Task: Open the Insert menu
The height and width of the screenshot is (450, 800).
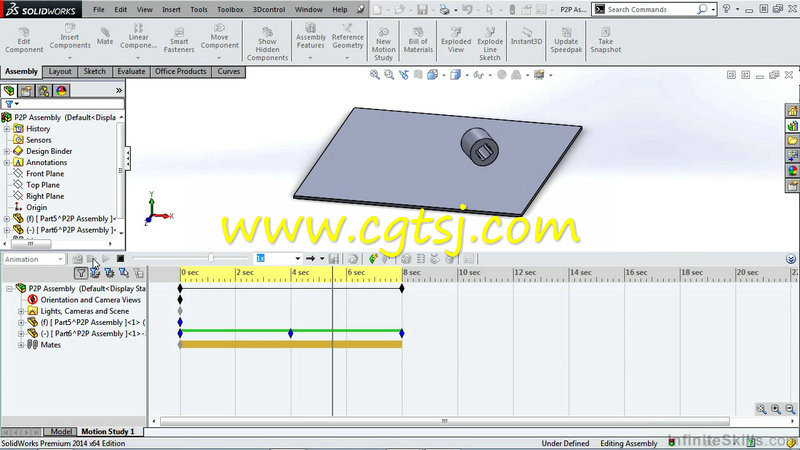Action: click(x=171, y=9)
